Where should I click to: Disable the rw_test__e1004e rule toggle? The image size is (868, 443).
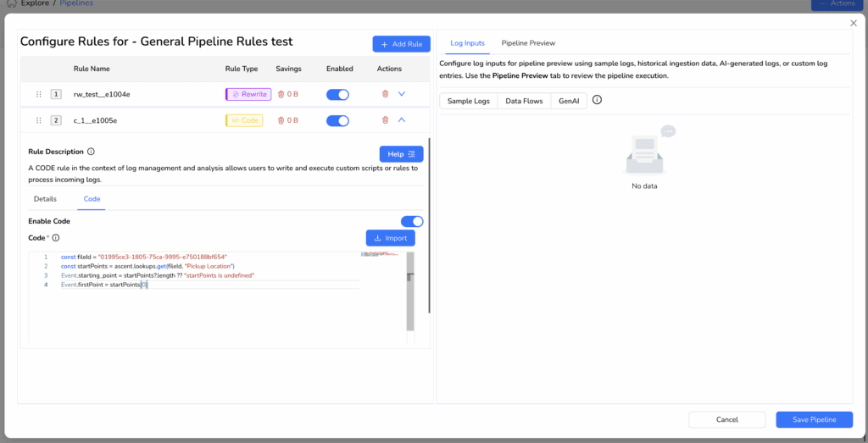click(337, 95)
